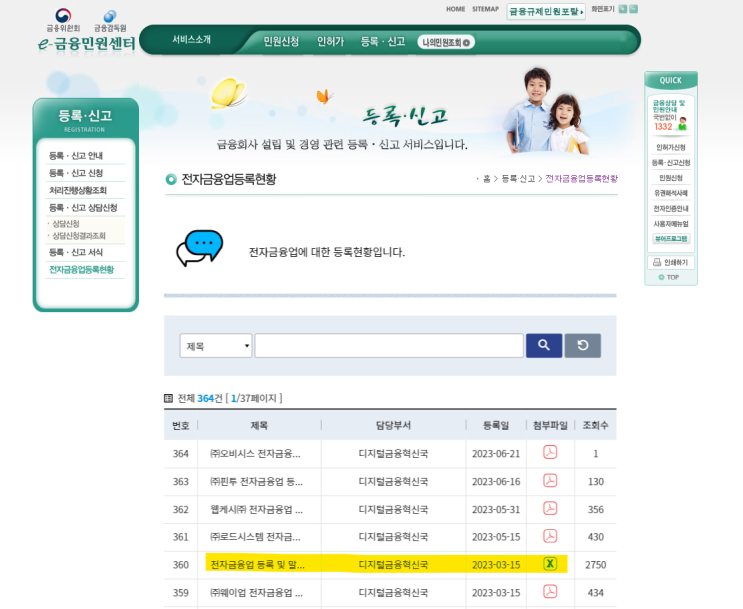The image size is (743, 609).
Task: Click 민원신청 in quick panel
Action: (x=671, y=178)
